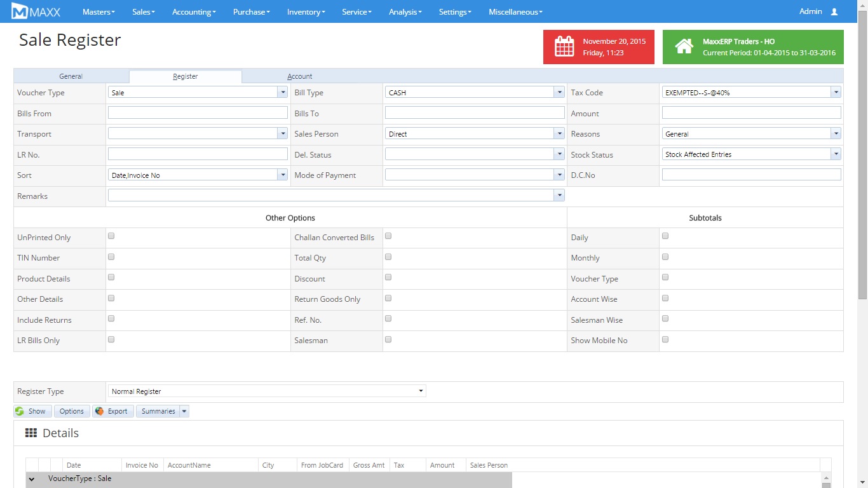Check the Daily subtotals checkbox
This screenshot has width=868, height=488.
tap(665, 236)
